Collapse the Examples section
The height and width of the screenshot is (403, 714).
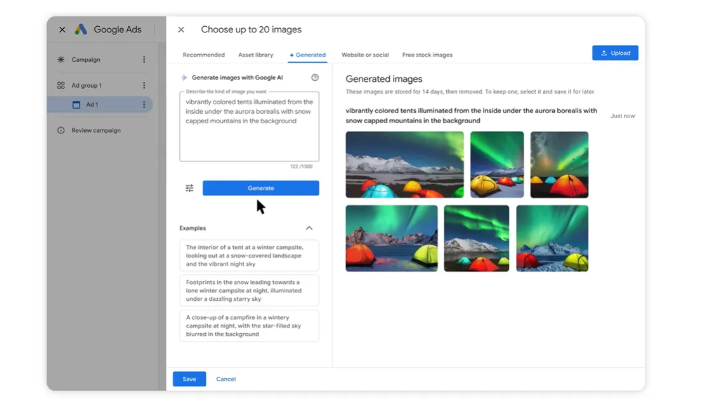tap(309, 228)
